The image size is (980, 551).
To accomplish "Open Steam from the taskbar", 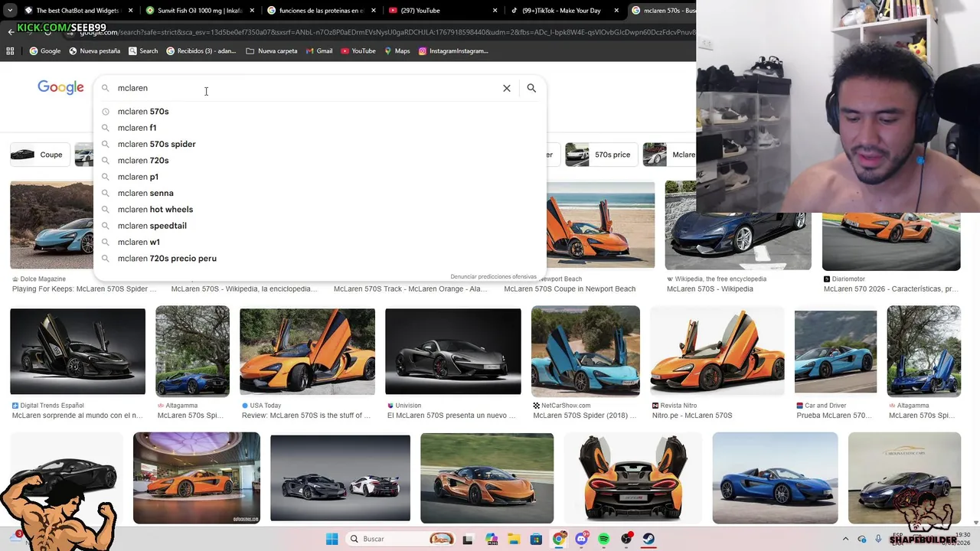I will point(649,539).
